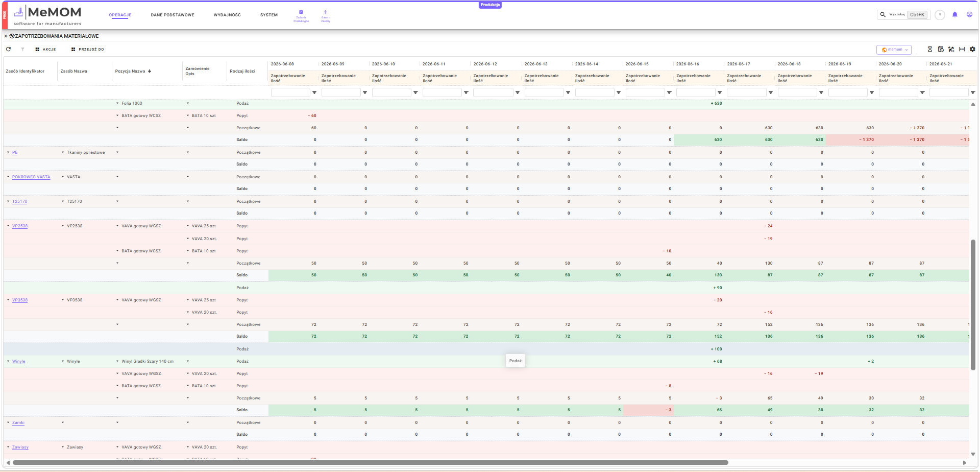Click the filter input under 2026-06-08
The width and height of the screenshot is (980, 472).
click(290, 92)
